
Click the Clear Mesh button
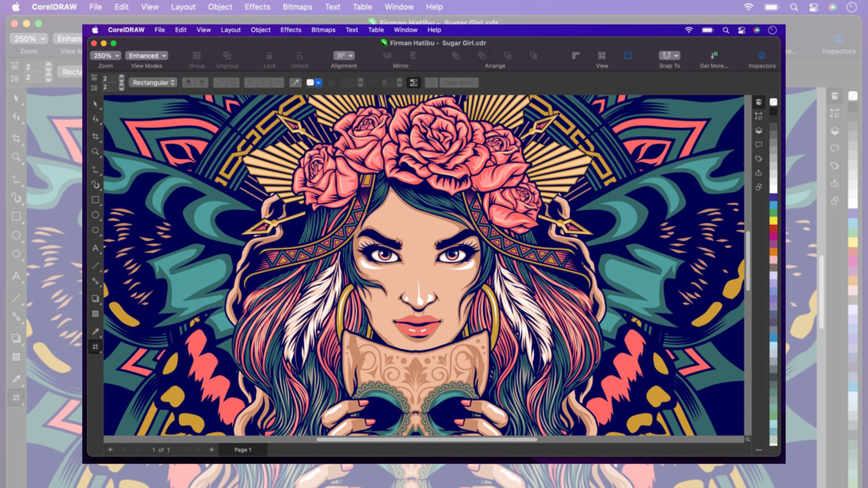[459, 83]
